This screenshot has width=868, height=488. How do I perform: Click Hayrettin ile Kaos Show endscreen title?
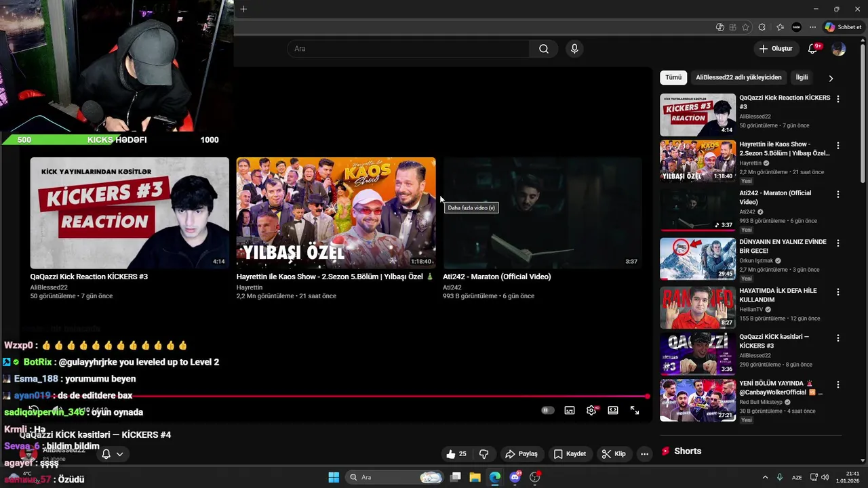point(334,277)
